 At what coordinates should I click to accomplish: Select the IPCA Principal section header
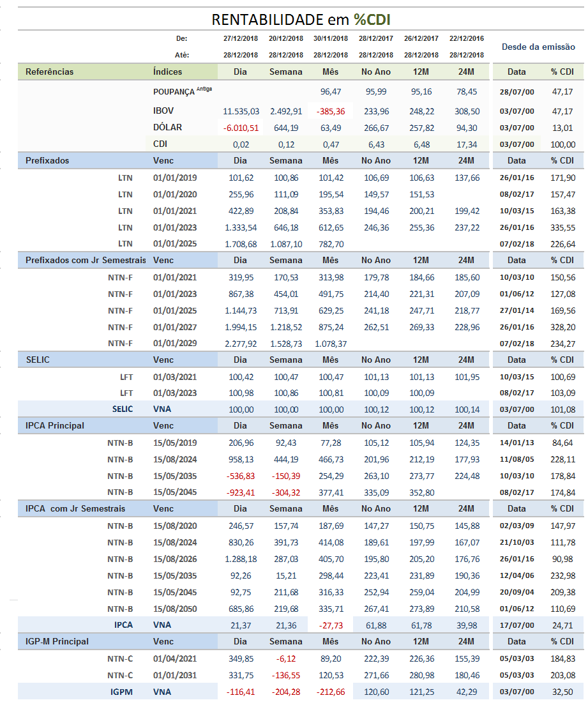click(54, 425)
